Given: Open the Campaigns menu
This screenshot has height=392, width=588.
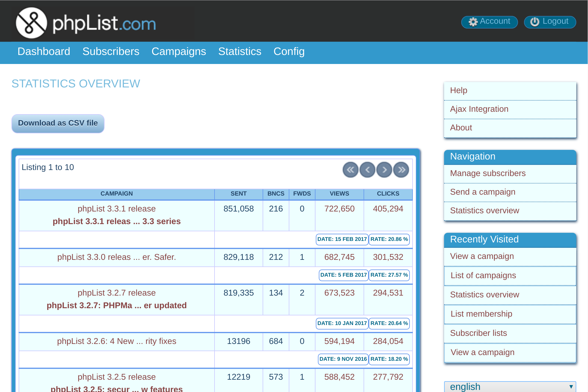Looking at the screenshot, I should pyautogui.click(x=179, y=51).
